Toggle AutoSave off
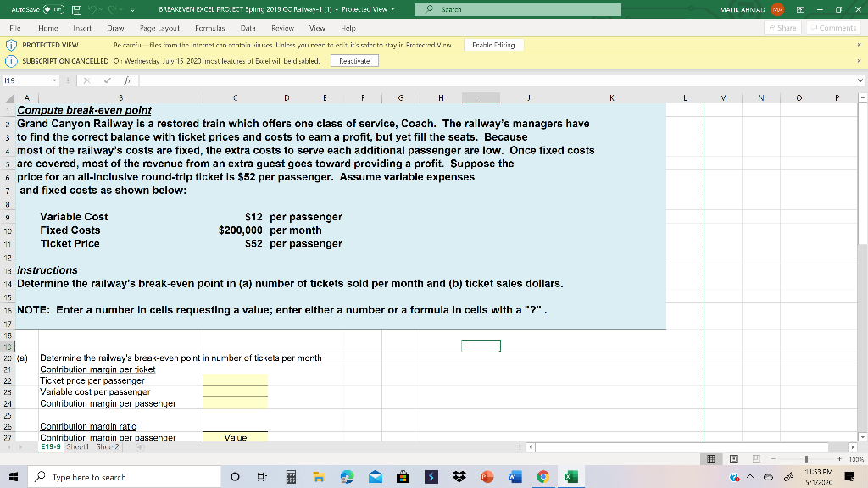Viewport: 868px width, 488px height. click(x=53, y=9)
